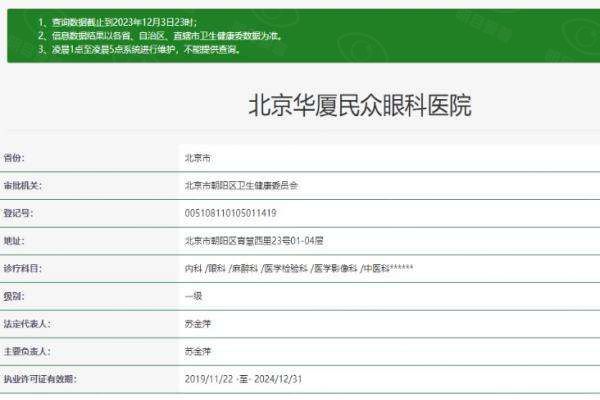The image size is (600, 400).
Task: Select the name in the 主要负责人 row
Action: point(197,351)
